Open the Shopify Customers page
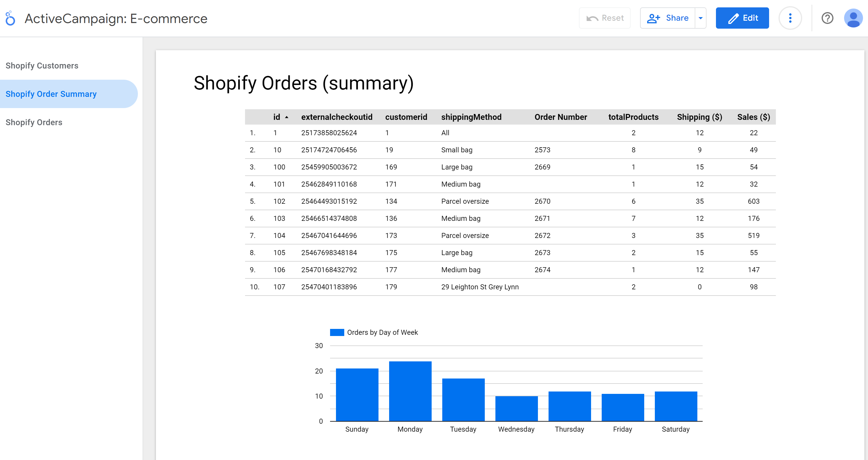The image size is (868, 460). click(42, 66)
